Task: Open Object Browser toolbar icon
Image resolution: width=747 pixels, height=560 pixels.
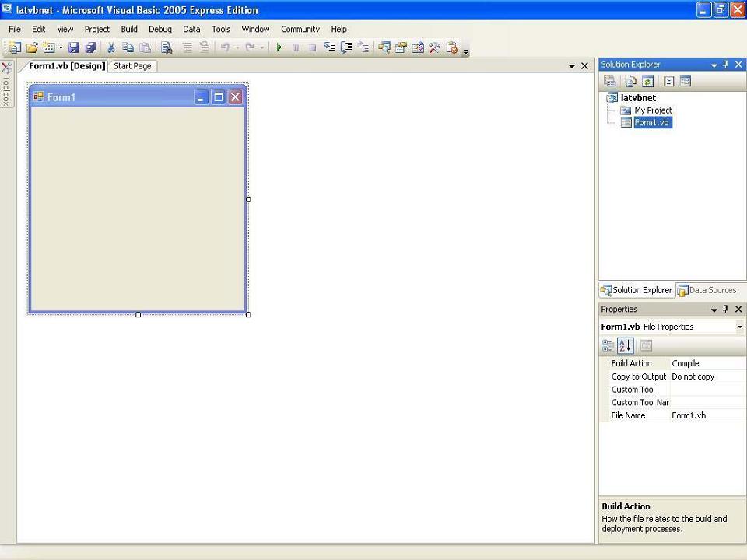Action: [418, 47]
